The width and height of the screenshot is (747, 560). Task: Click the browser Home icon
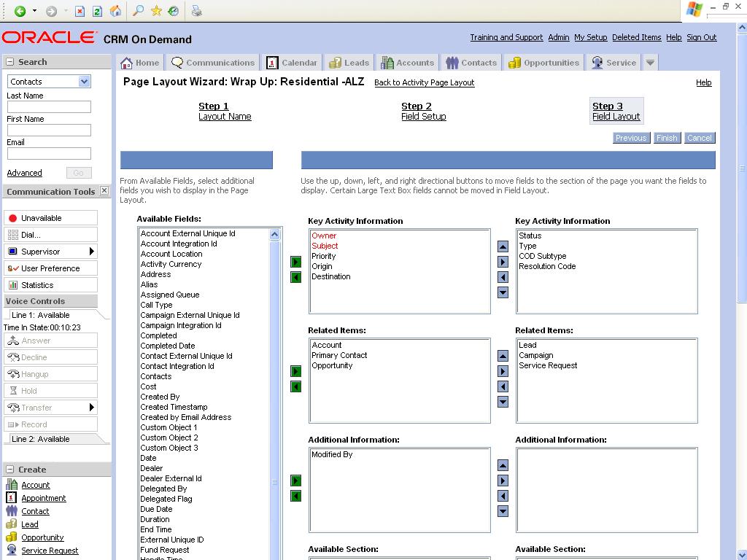[115, 11]
